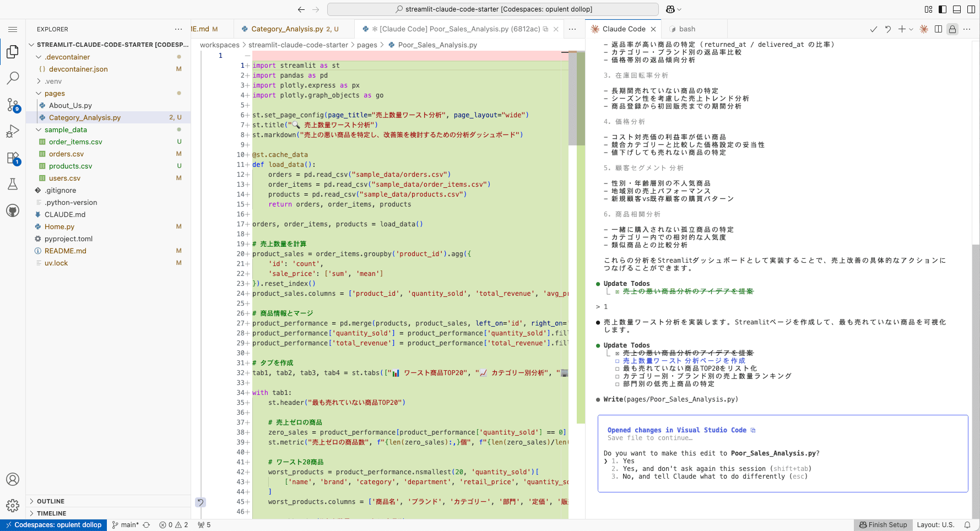
Task: Open the Run and Debug view
Action: pos(13,131)
